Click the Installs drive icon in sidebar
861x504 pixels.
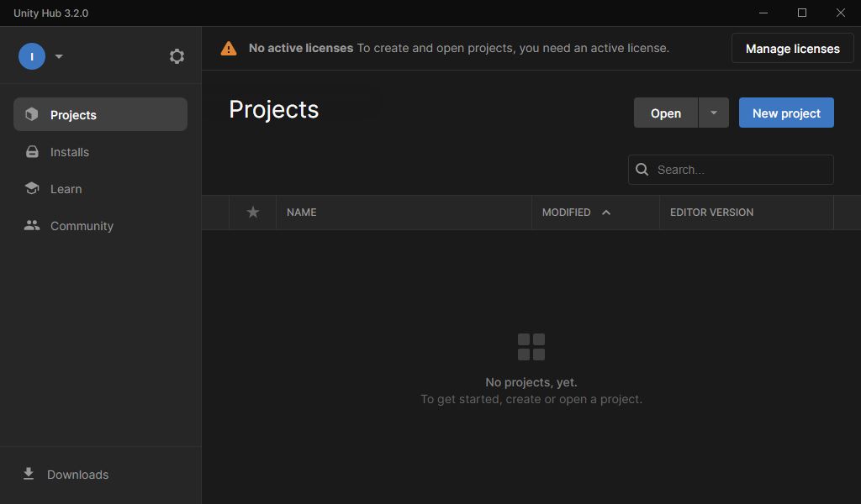[x=33, y=151]
